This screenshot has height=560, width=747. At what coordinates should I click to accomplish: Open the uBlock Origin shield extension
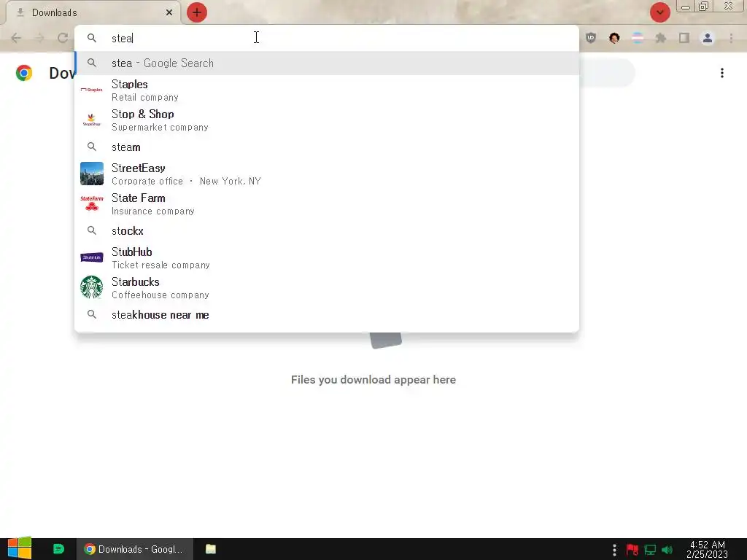pos(591,38)
